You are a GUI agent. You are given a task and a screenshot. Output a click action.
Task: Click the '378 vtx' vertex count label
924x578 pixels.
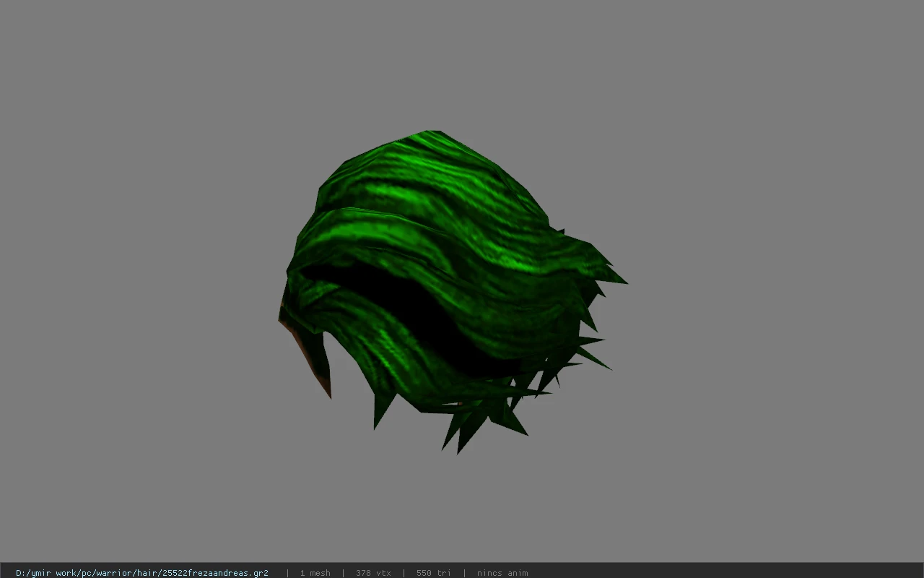(373, 573)
